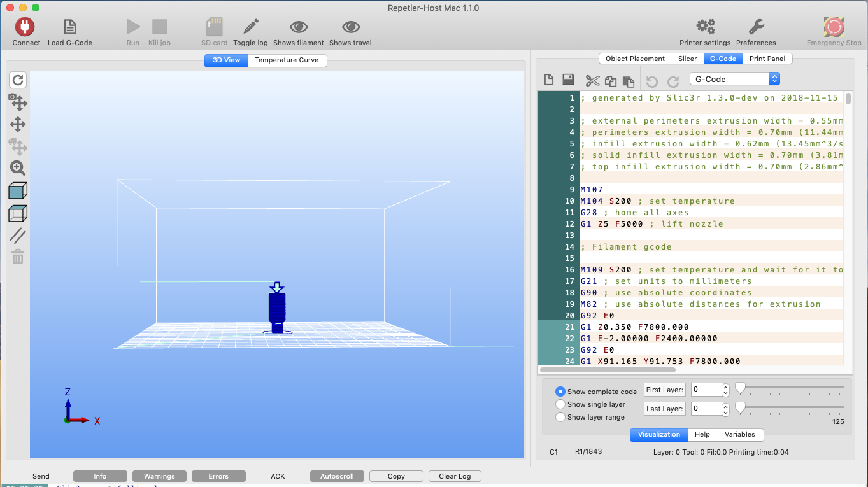This screenshot has width=868, height=487.
Task: Click the parallel projection lines icon
Action: 18,236
